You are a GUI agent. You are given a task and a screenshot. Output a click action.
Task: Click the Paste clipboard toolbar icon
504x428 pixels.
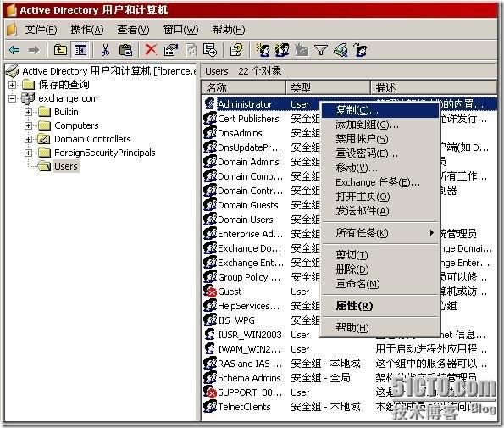tap(125, 50)
